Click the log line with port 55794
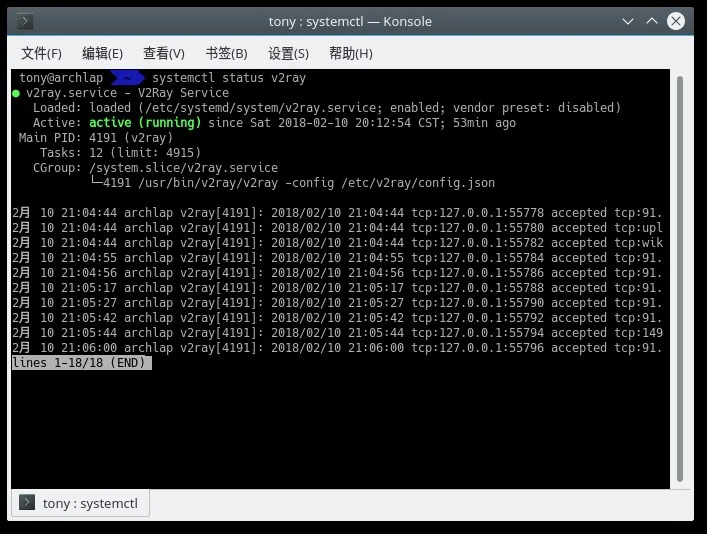The height and width of the screenshot is (534, 707). [x=337, y=332]
